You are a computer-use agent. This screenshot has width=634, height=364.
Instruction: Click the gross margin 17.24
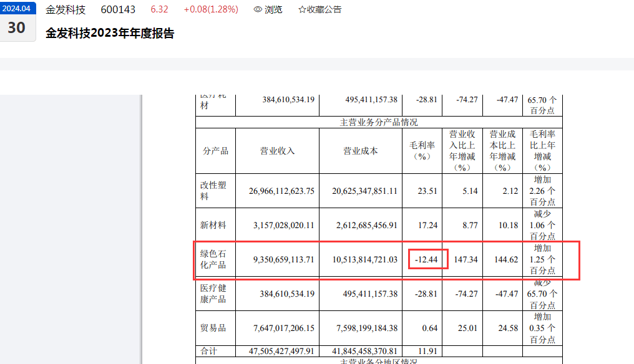pyautogui.click(x=428, y=226)
